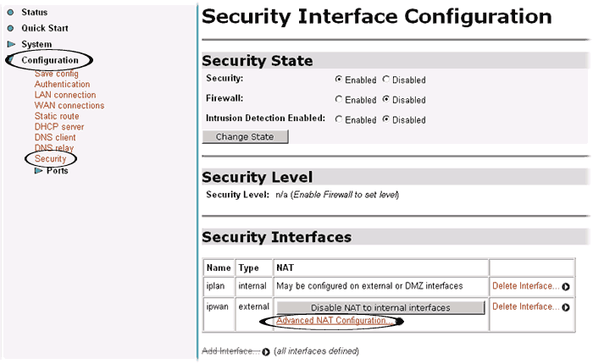Click arrow icon next to ipwan Delete Interface
The width and height of the screenshot is (593, 364).
tap(565, 307)
